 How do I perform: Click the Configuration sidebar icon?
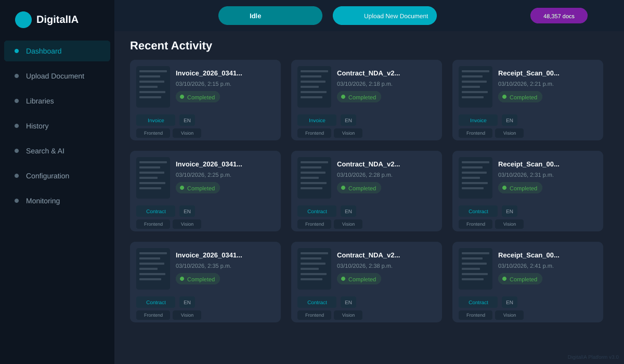click(16, 176)
